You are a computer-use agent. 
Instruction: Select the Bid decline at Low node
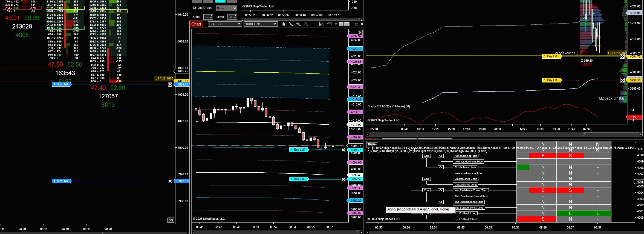(465, 167)
